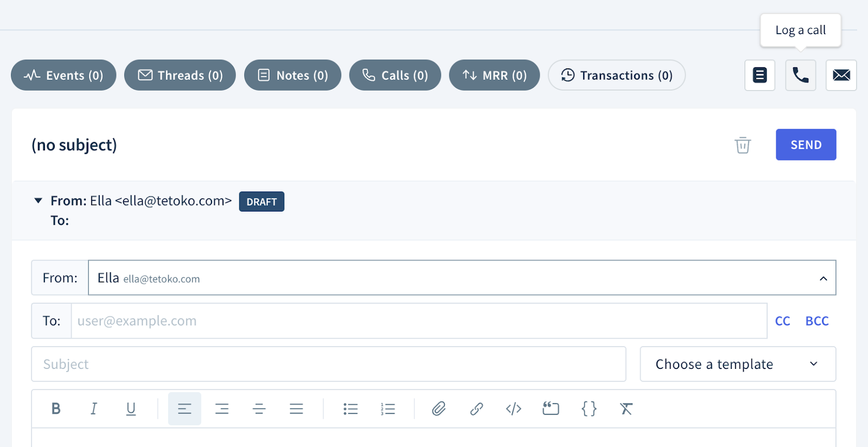Open the From sender dropdown

click(462, 278)
